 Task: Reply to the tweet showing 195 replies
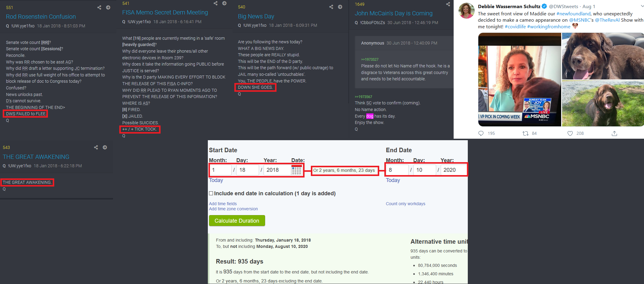[x=481, y=133]
